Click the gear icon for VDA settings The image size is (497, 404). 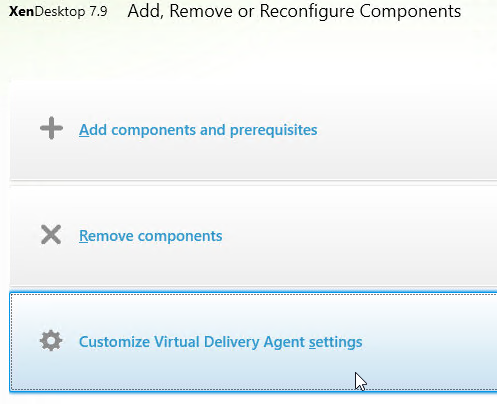51,341
